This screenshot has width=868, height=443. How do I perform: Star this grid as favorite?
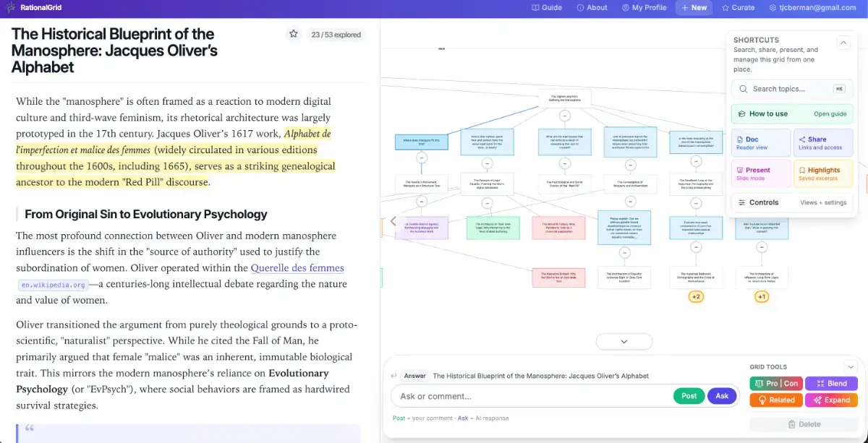(294, 34)
